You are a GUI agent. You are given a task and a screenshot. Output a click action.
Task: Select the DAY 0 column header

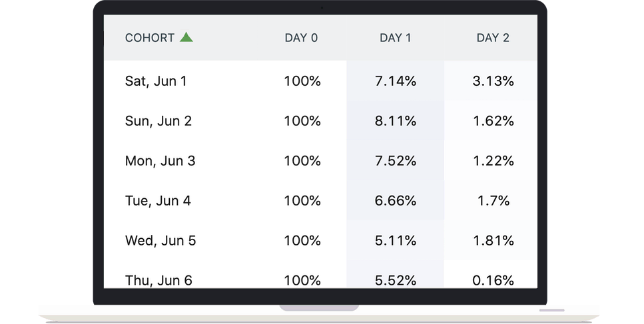tap(301, 38)
